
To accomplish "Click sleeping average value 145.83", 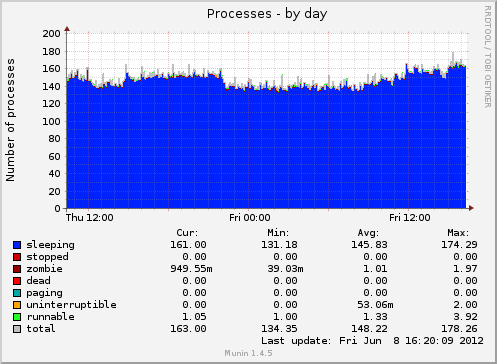I will [369, 245].
